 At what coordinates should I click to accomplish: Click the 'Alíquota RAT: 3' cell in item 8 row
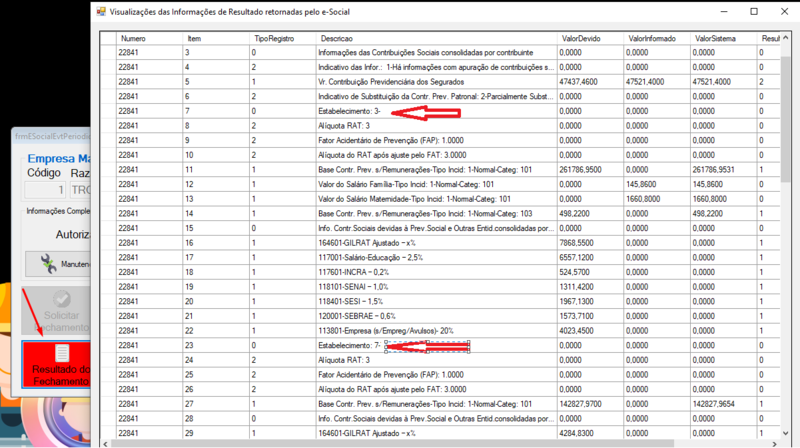tap(436, 126)
